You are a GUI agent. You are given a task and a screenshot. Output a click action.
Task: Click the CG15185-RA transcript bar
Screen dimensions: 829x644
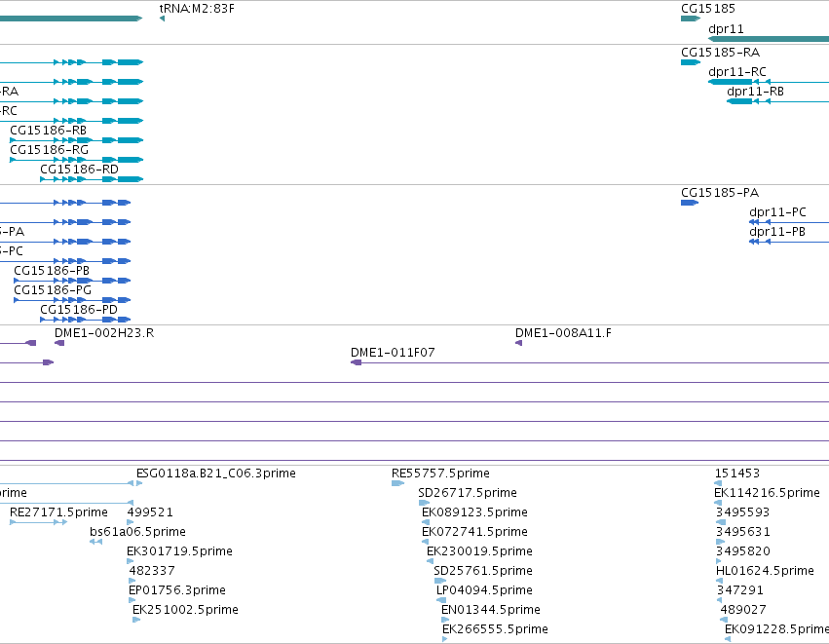pos(691,62)
